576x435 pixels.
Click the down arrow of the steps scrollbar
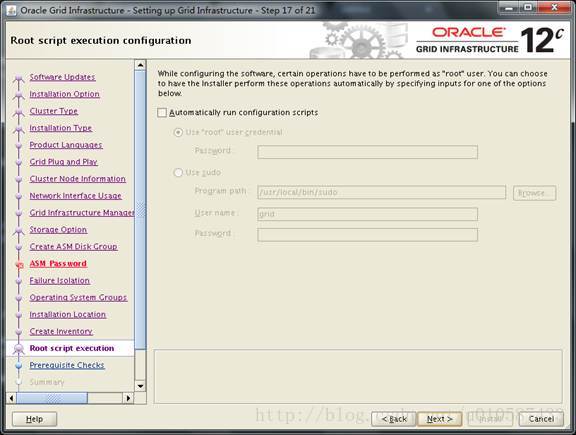[x=140, y=386]
